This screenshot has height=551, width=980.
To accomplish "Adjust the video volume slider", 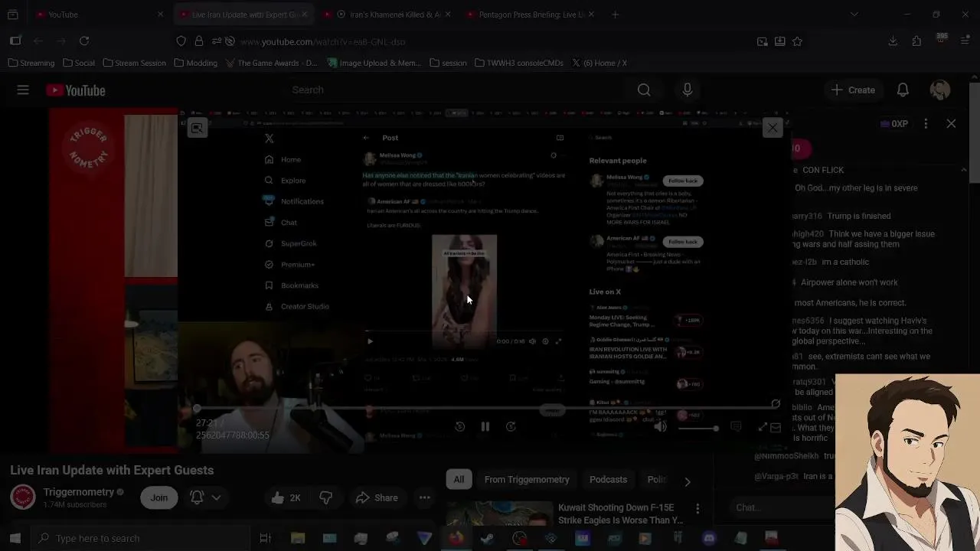I will point(697,428).
